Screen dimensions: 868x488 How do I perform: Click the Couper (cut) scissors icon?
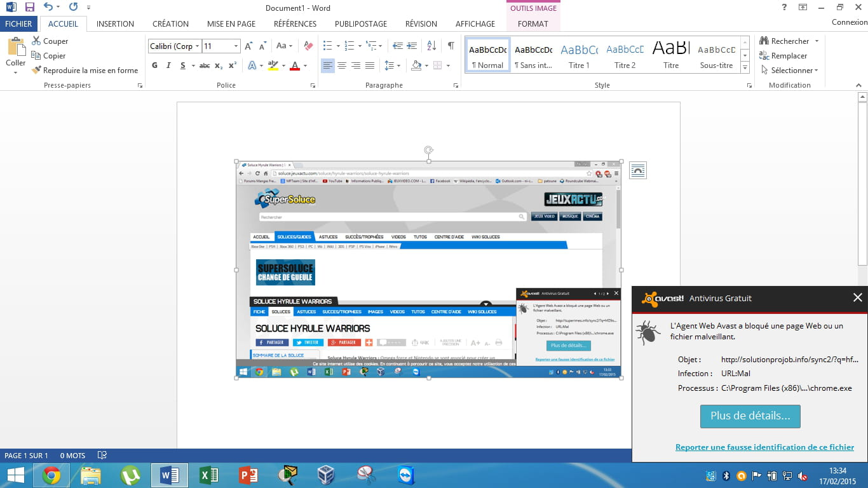36,41
